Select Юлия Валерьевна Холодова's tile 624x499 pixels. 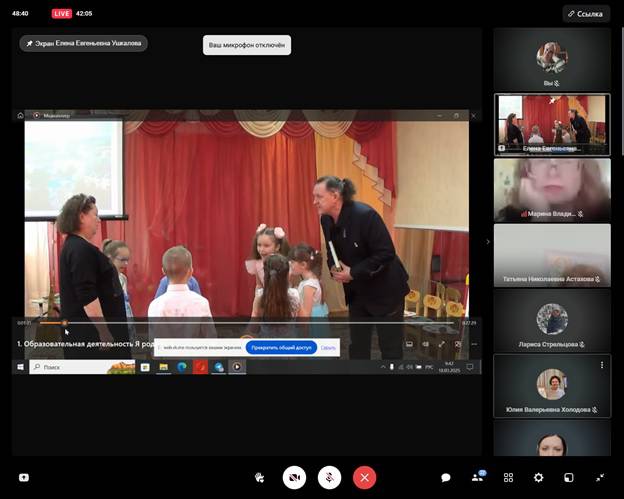[x=552, y=386]
